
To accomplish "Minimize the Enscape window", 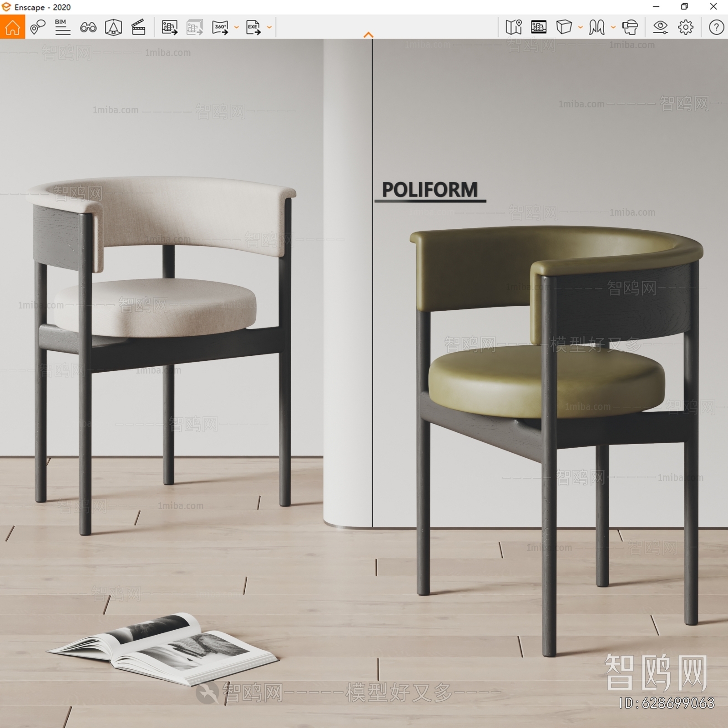I will [x=656, y=7].
